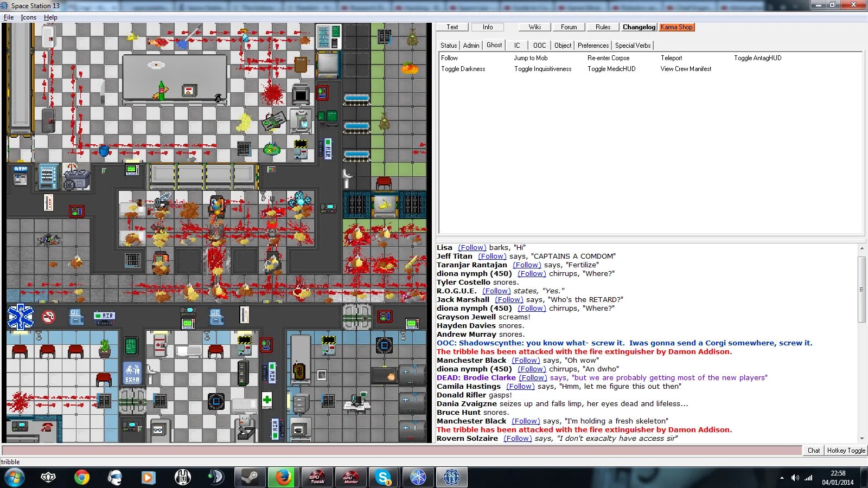The width and height of the screenshot is (868, 488).
Task: Click the Re-enter Corpse verb
Action: pyautogui.click(x=608, y=58)
